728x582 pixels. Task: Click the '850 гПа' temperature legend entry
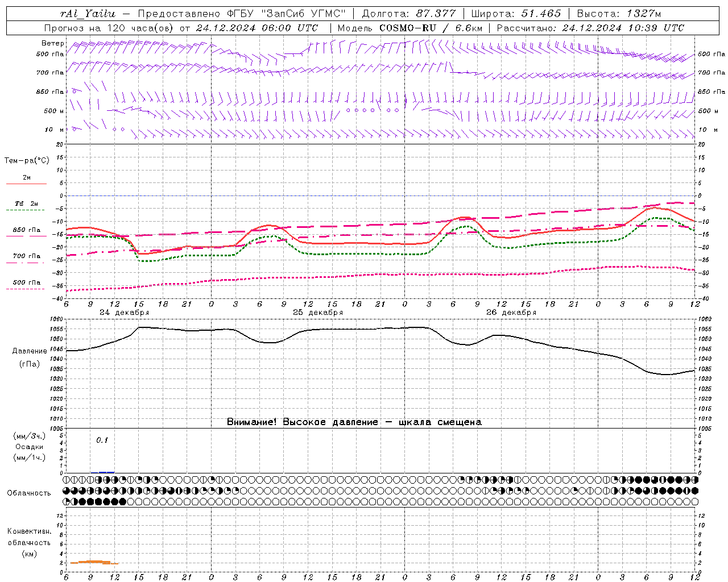tap(27, 230)
